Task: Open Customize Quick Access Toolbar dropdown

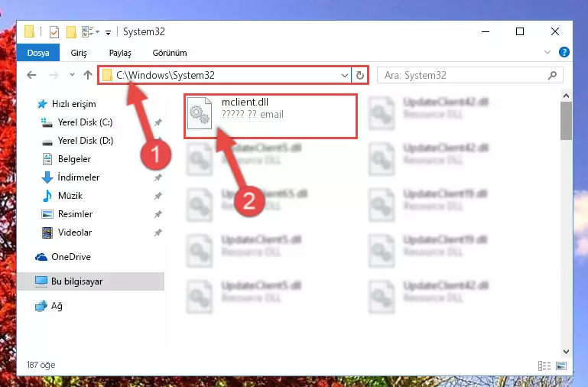Action: pos(108,33)
